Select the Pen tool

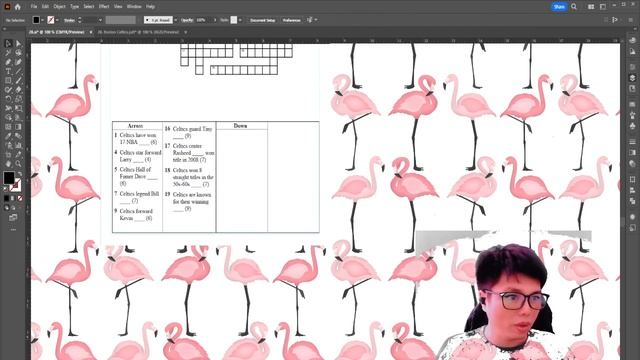(8, 62)
